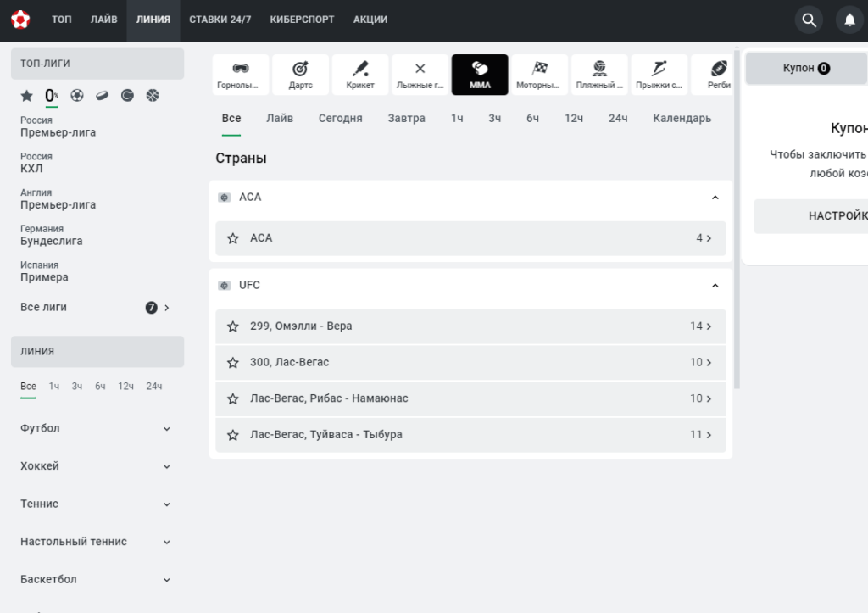868x613 pixels.
Task: Select the zero-percent icon in top leagues
Action: pyautogui.click(x=52, y=96)
